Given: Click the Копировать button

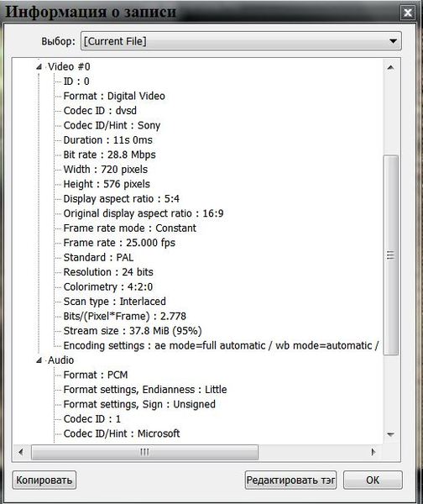Looking at the screenshot, I should [x=44, y=480].
